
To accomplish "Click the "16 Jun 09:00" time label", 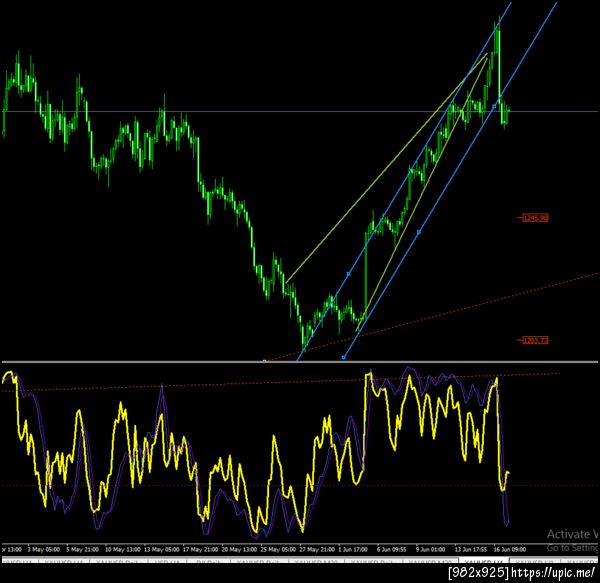I will click(510, 550).
